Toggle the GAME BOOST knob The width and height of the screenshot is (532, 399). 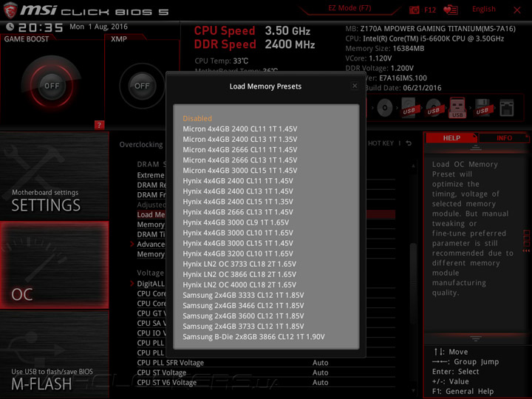52,86
